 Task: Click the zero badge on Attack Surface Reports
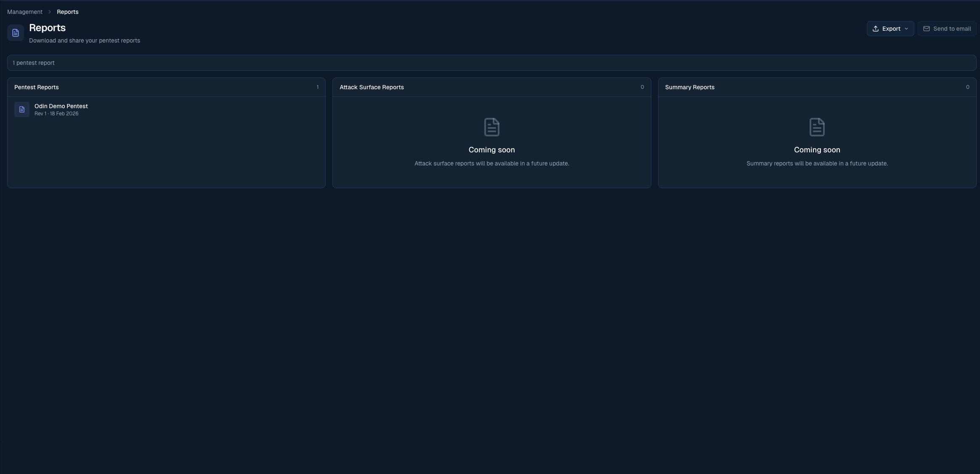pyautogui.click(x=642, y=87)
